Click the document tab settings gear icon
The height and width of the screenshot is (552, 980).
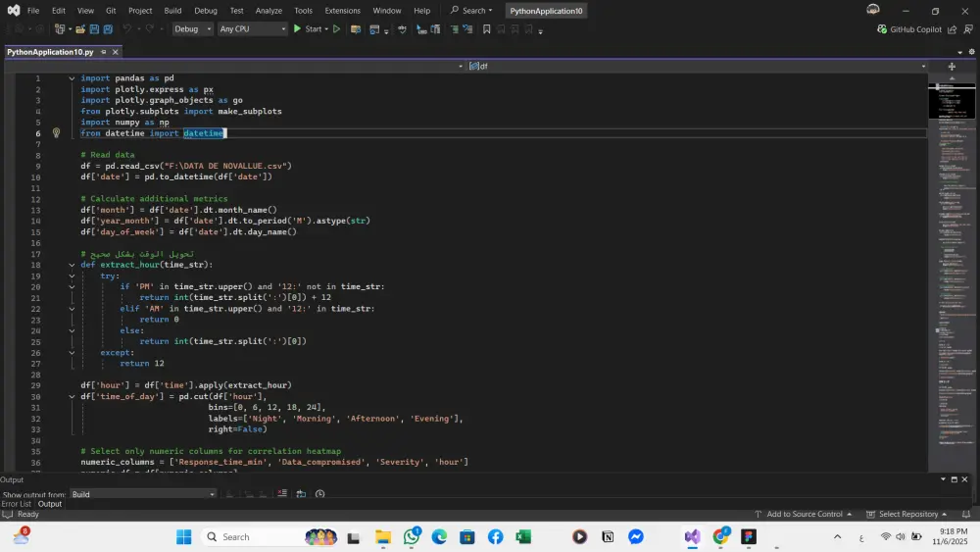click(971, 52)
